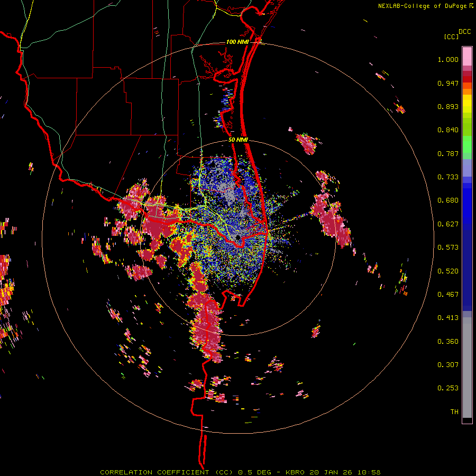Click the Correlation Coefficient KBRO caption
Screen dimensions: 476x476
[x=240, y=472]
